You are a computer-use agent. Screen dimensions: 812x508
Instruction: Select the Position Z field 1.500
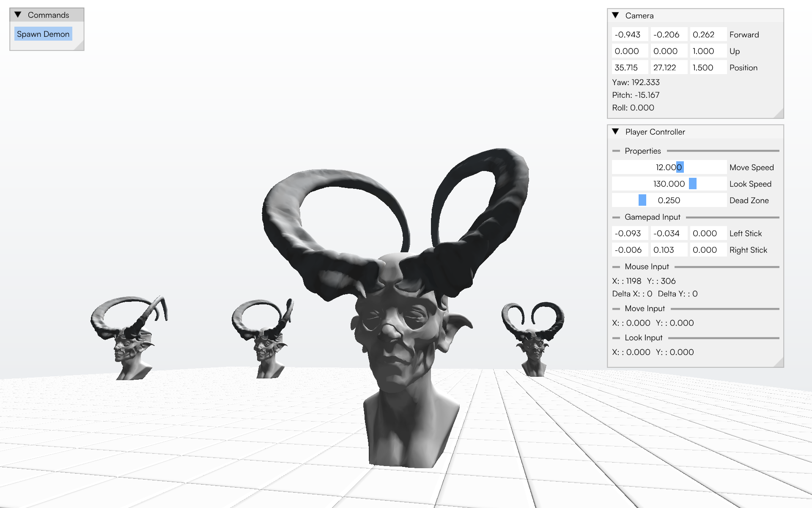708,67
